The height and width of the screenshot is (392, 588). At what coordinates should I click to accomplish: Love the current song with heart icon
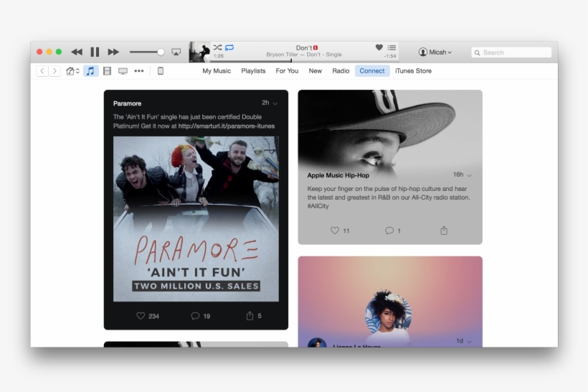379,47
